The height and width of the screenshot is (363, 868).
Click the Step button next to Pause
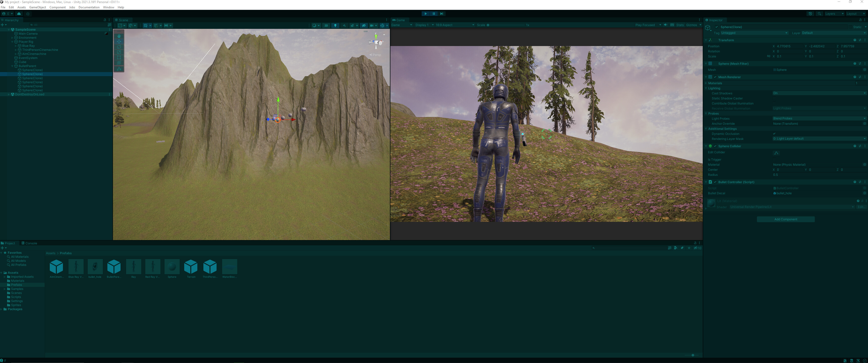(x=442, y=13)
